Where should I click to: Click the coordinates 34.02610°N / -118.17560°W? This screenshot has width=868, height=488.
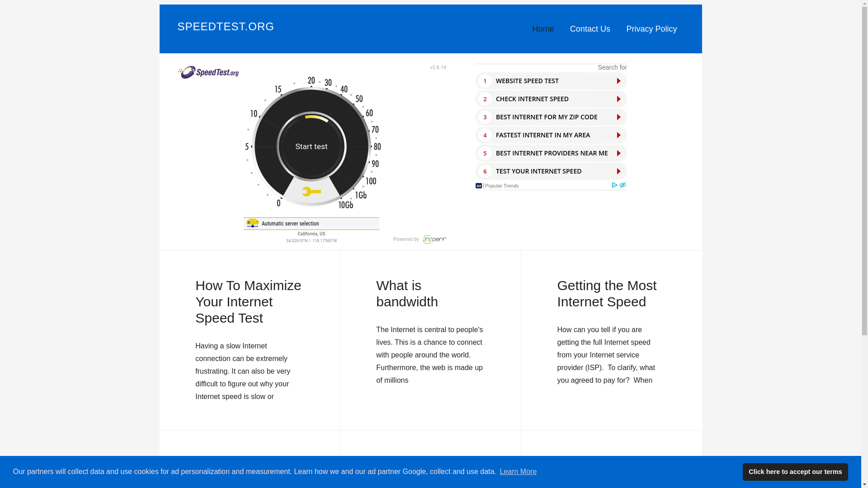[x=311, y=241]
